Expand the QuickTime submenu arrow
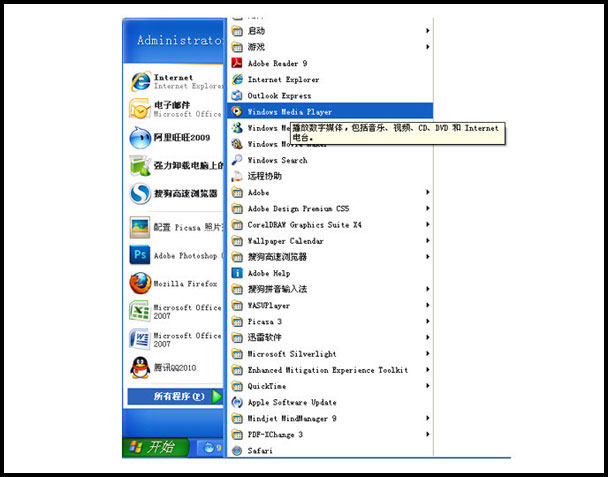The height and width of the screenshot is (477, 608). click(x=427, y=386)
